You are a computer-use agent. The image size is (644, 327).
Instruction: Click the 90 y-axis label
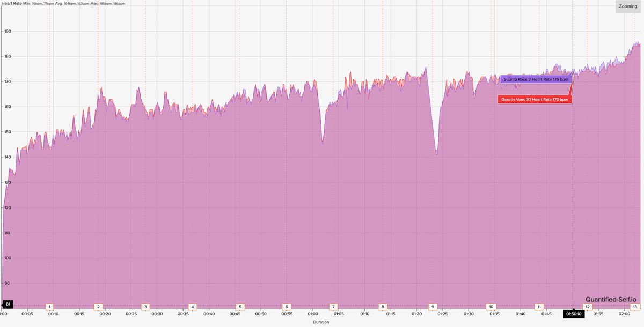pos(8,283)
